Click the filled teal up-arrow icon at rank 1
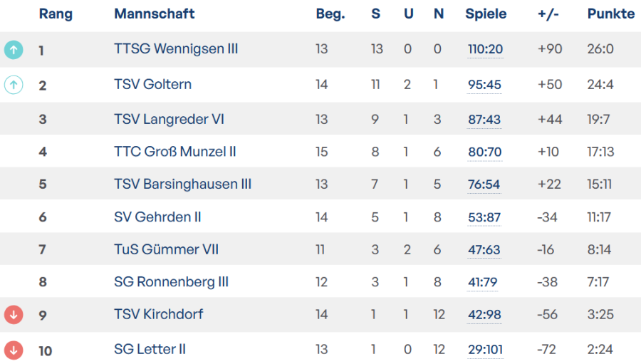 pos(14,50)
